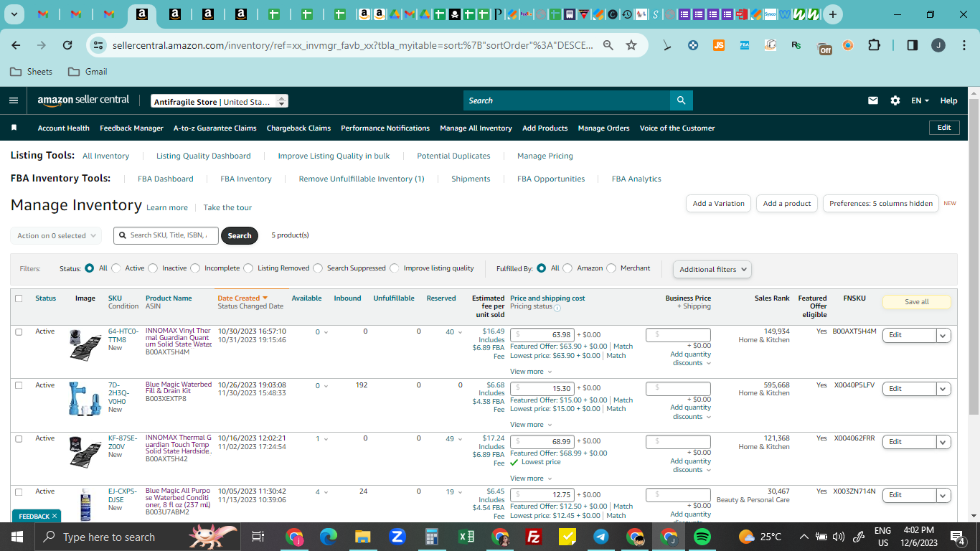Click the Add a Variation button
Viewport: 980px width, 551px height.
coord(719,203)
